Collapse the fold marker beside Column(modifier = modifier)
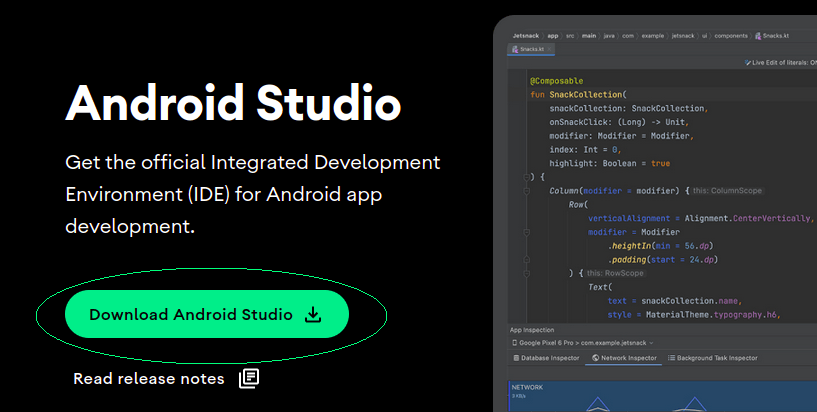This screenshot has height=412, width=817. click(x=526, y=191)
